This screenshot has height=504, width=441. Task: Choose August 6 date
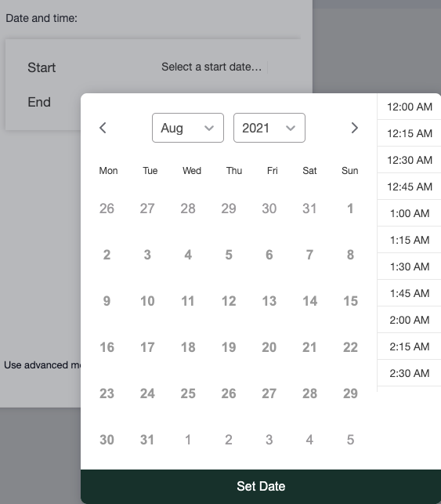269,255
